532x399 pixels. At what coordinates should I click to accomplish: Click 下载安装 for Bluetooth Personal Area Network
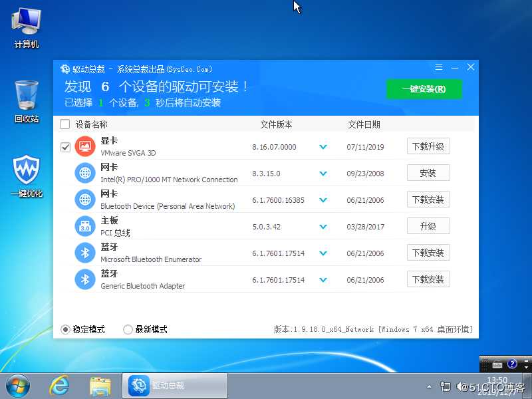(428, 199)
